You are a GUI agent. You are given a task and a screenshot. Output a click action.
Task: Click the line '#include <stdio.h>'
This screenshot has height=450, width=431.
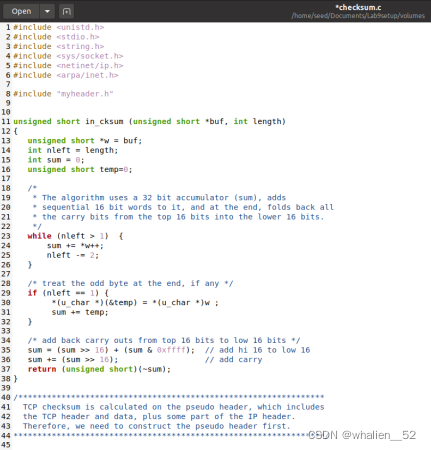point(56,37)
